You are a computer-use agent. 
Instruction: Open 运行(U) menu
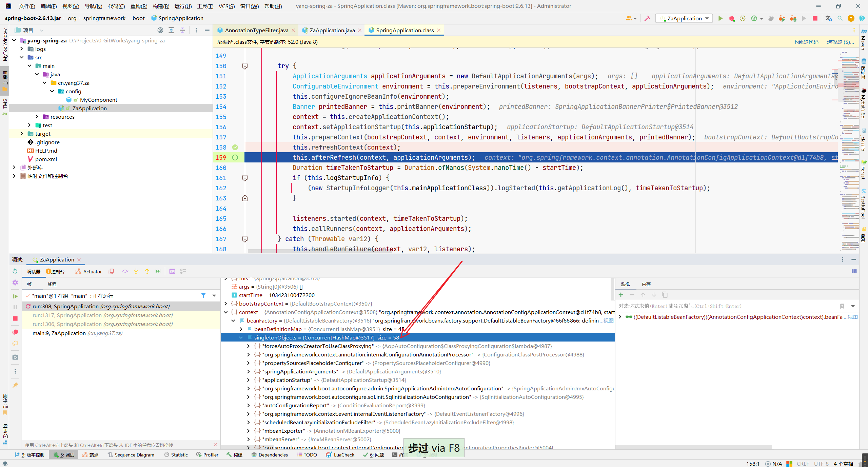coord(183,6)
